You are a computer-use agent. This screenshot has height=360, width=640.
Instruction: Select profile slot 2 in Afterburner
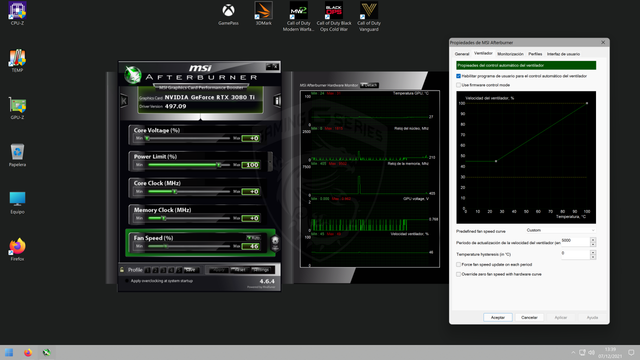click(155, 270)
